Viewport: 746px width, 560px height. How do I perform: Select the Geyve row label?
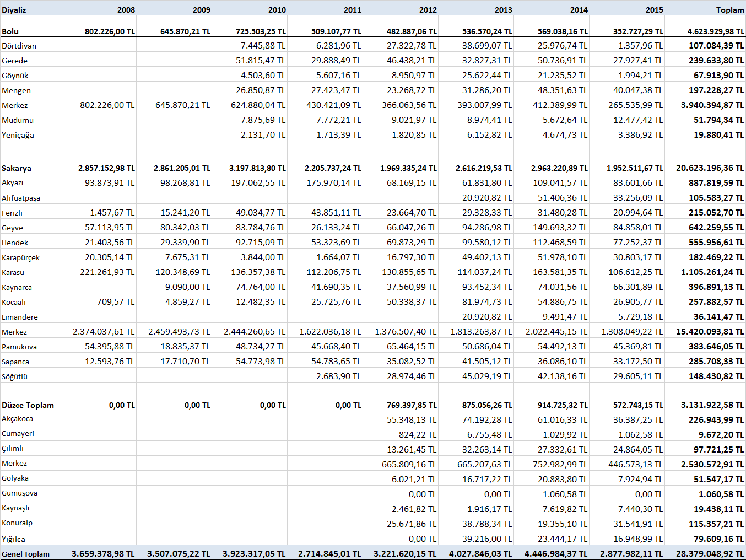(x=12, y=228)
